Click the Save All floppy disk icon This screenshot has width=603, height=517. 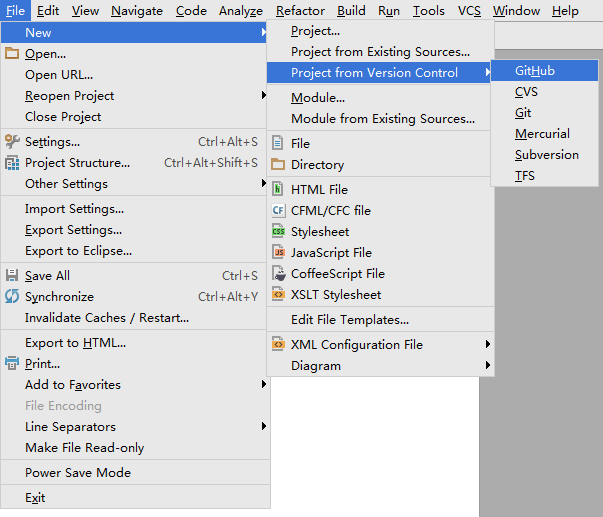tap(12, 275)
